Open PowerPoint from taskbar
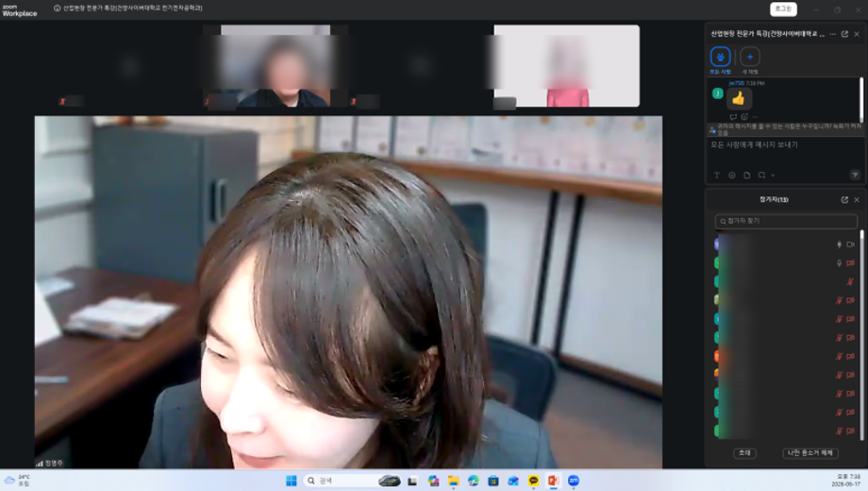The width and height of the screenshot is (868, 491). tap(554, 481)
